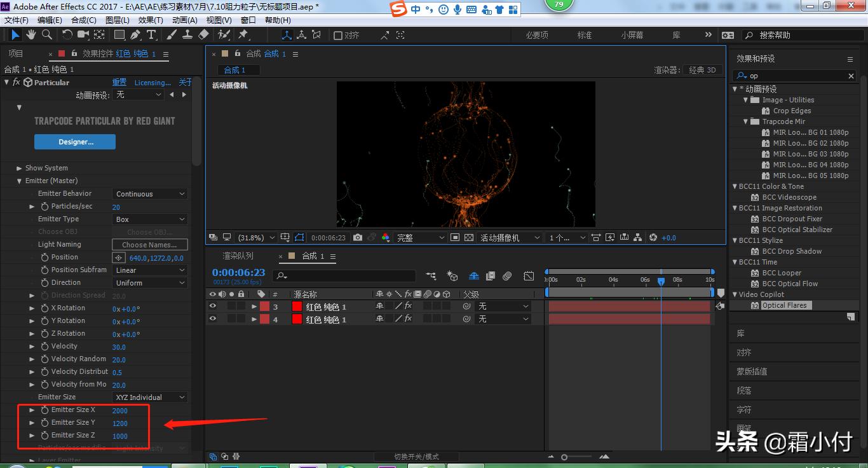Screen dimensions: 868x468
Task: Select the Horizontal Type tool
Action: [x=151, y=35]
